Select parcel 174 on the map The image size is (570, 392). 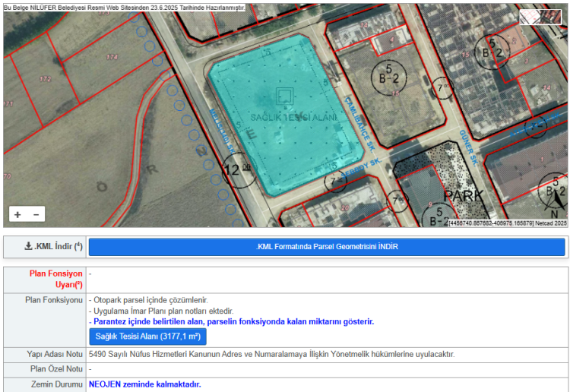(x=112, y=57)
